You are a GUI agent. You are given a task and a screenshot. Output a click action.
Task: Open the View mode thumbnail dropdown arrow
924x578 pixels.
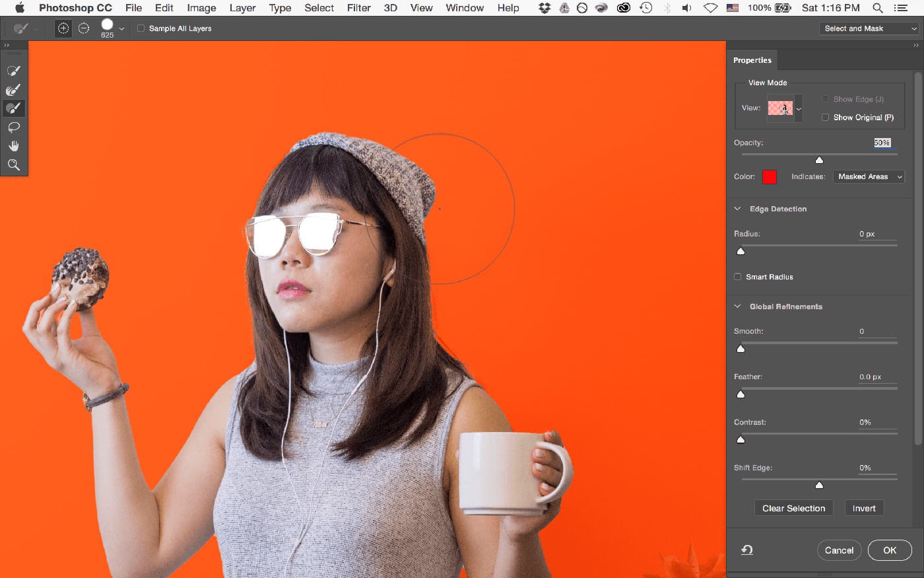[799, 109]
